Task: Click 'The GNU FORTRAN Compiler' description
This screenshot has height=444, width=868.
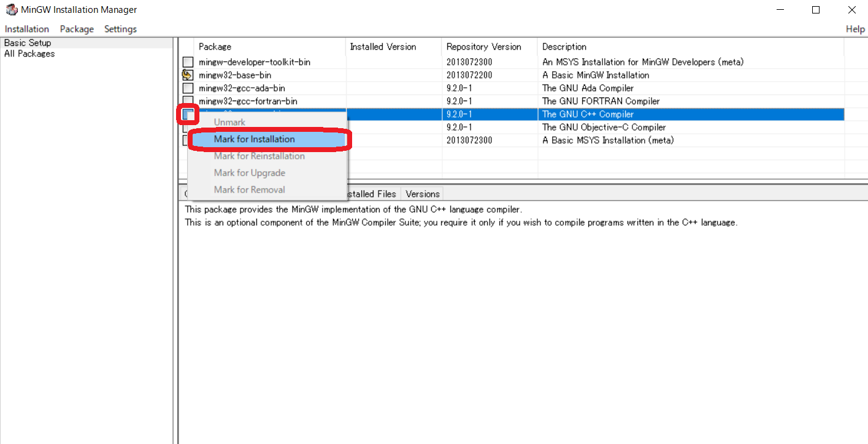Action: [x=601, y=101]
